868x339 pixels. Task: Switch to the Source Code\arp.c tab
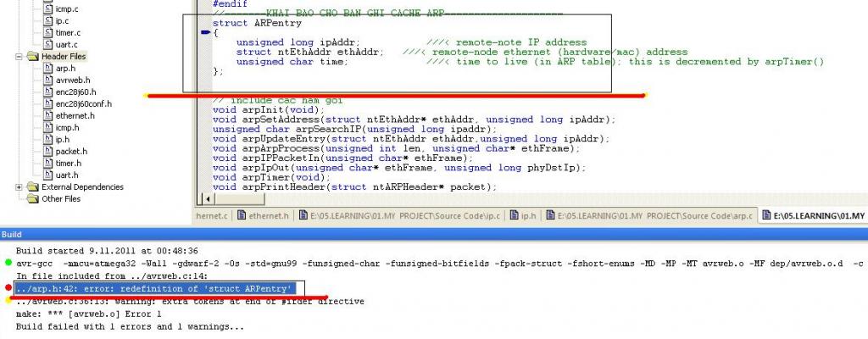pos(648,216)
